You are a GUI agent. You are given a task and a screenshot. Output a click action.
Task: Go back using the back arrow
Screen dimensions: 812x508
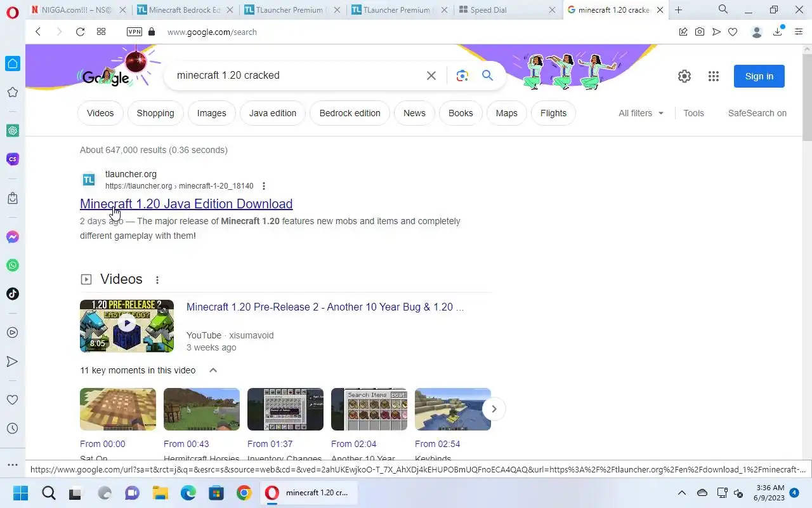click(38, 32)
